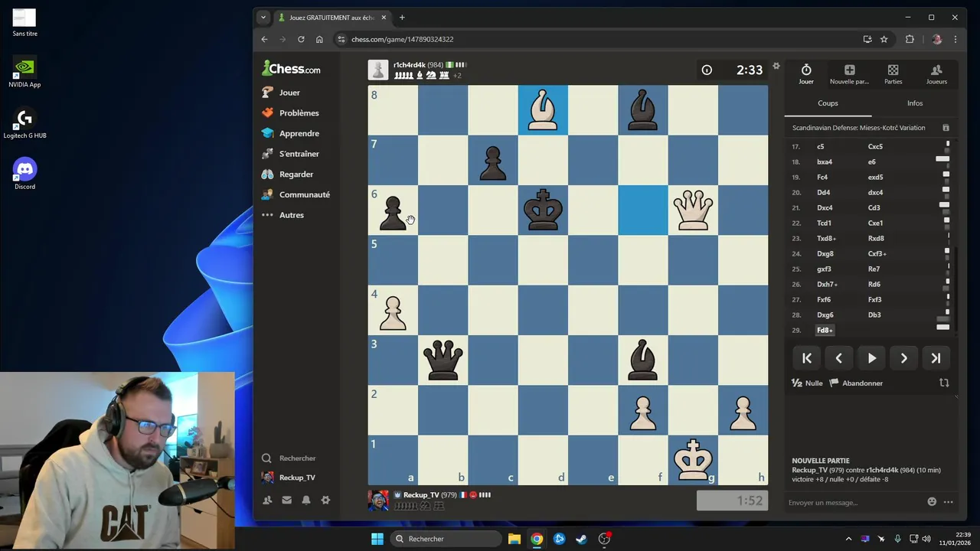Open the Logitech G HUB desktop shortcut

coord(24,124)
